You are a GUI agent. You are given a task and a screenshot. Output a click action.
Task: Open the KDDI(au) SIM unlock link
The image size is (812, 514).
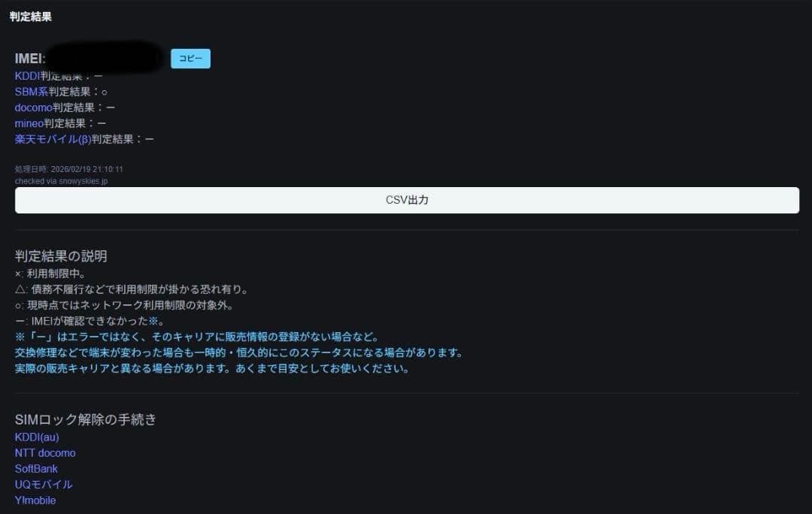click(36, 437)
